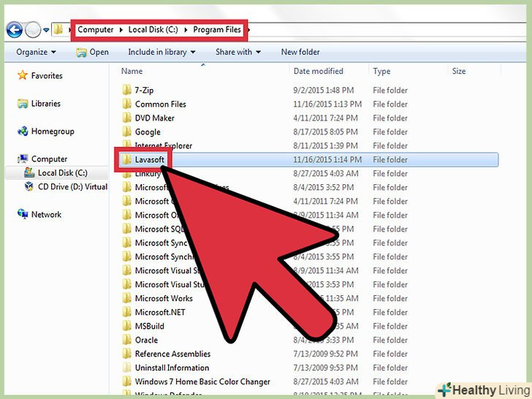This screenshot has height=399, width=532.
Task: Select the 7-Zip folder
Action: coord(144,91)
